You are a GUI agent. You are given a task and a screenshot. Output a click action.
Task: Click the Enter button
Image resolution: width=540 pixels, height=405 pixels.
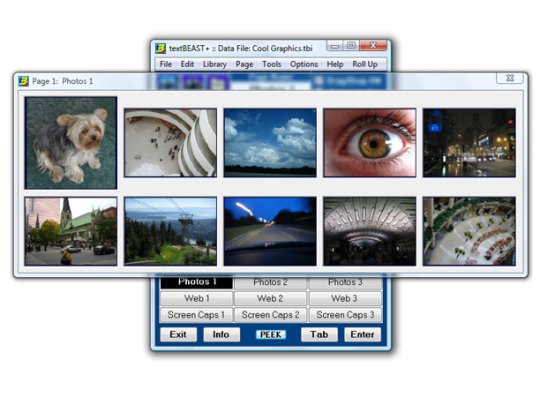tap(362, 334)
